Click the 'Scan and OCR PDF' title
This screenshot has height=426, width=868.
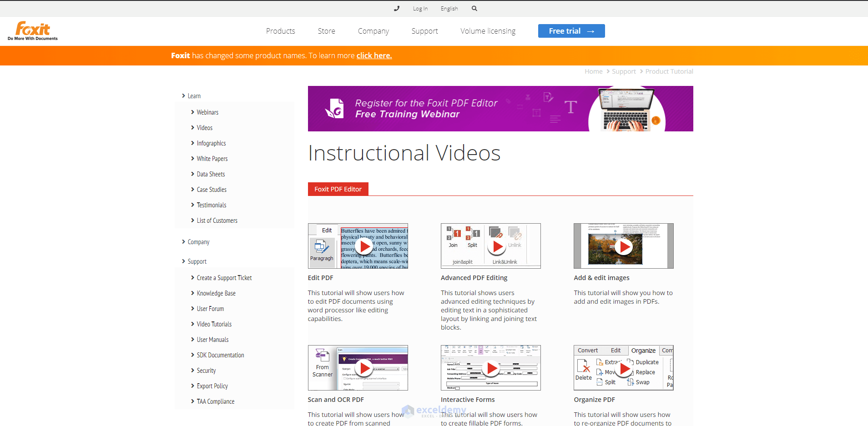336,400
